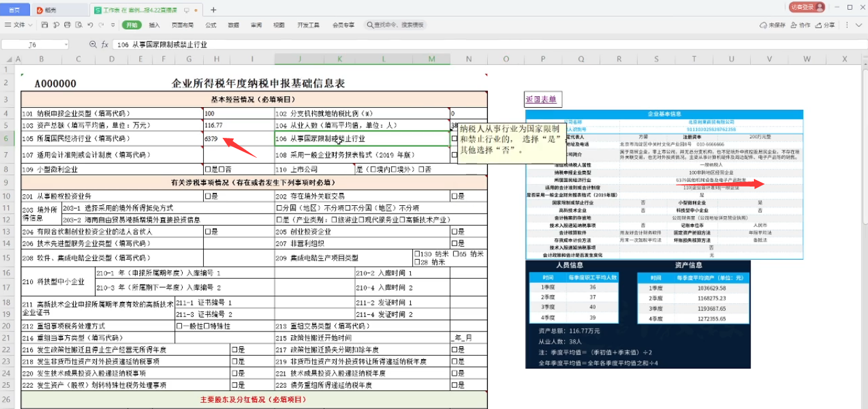
Task: Click the screen icon on the workbook tab
Action: 187,10
